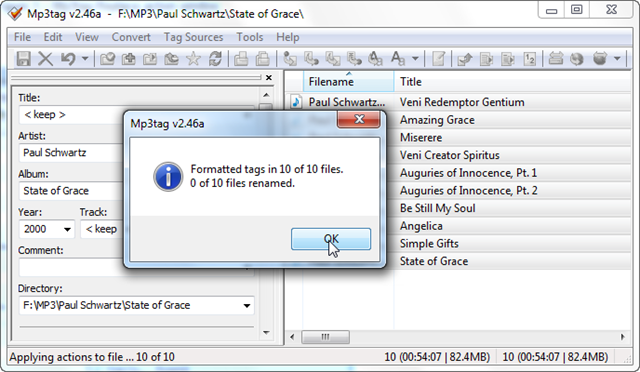The image size is (640, 372).
Task: Open the Tag Sources toolbar dropdown arrow
Action: pyautogui.click(x=617, y=59)
